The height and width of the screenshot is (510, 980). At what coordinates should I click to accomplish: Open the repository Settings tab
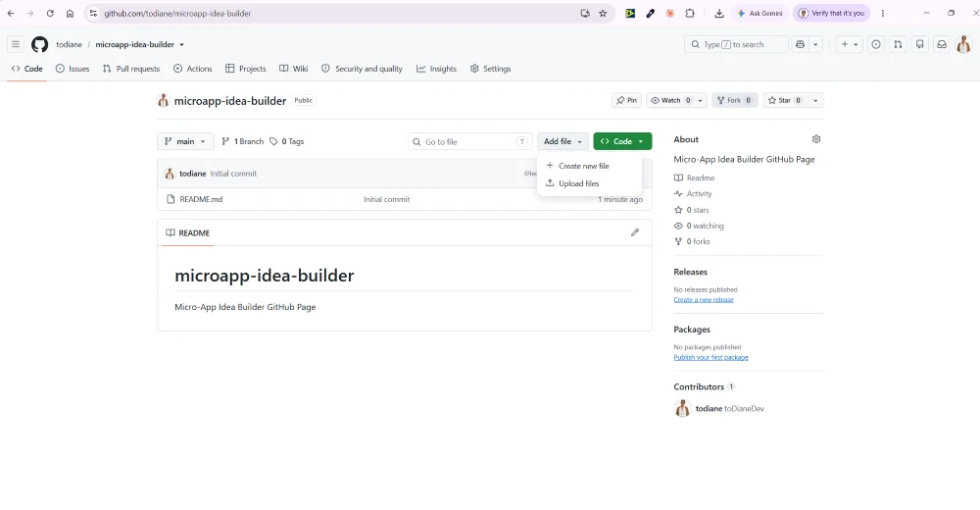pyautogui.click(x=491, y=69)
